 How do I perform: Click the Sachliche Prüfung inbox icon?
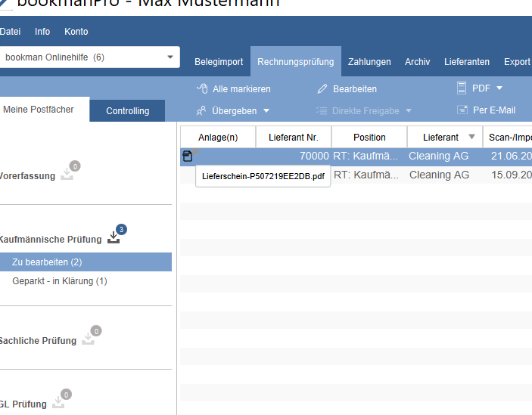coord(88,339)
